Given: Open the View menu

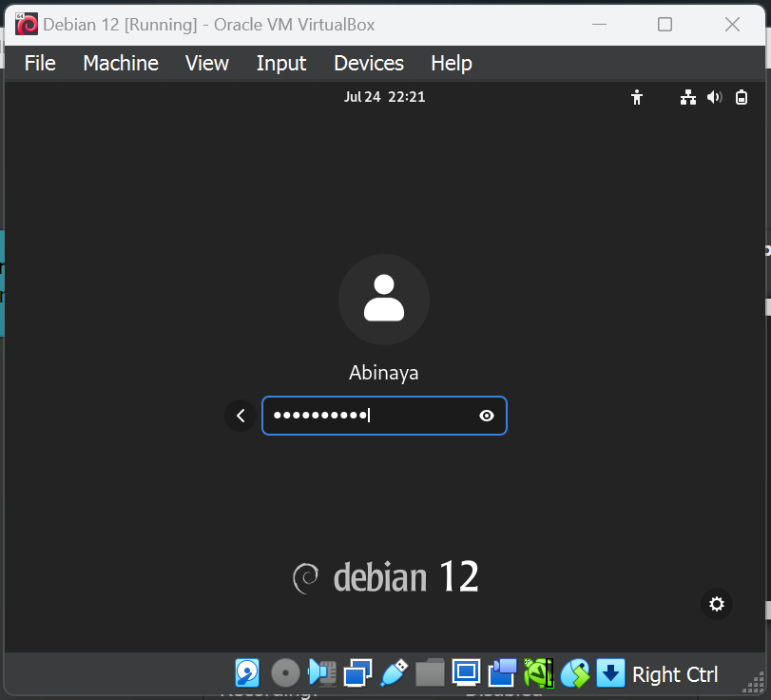Looking at the screenshot, I should 207,63.
